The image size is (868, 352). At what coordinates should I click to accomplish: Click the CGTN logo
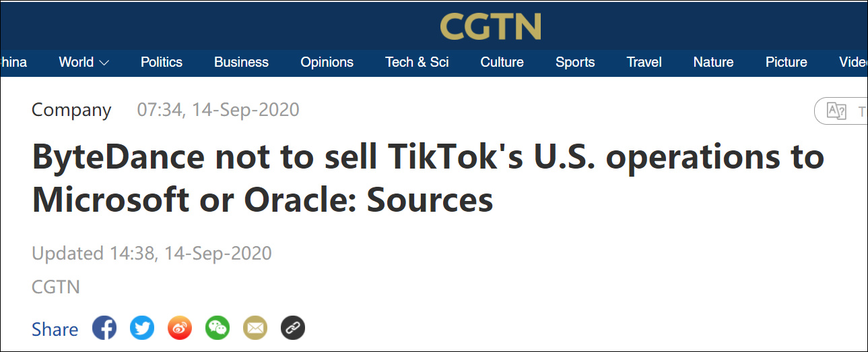point(490,26)
